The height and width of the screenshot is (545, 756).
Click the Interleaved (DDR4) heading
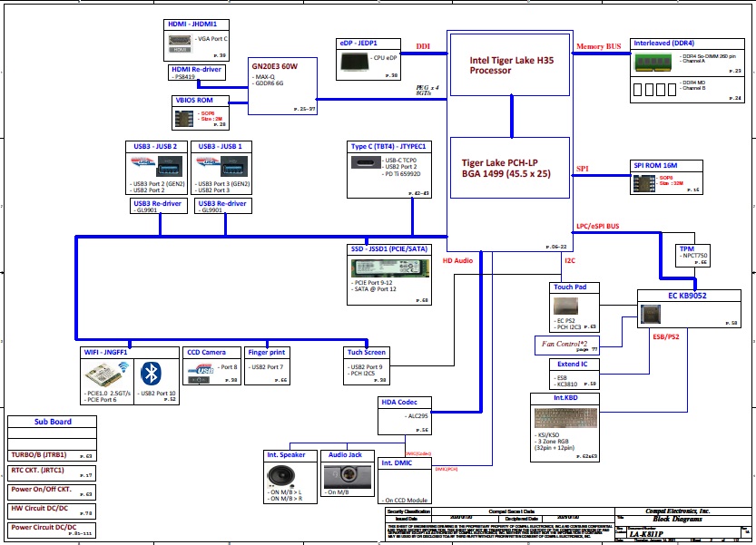(x=664, y=44)
